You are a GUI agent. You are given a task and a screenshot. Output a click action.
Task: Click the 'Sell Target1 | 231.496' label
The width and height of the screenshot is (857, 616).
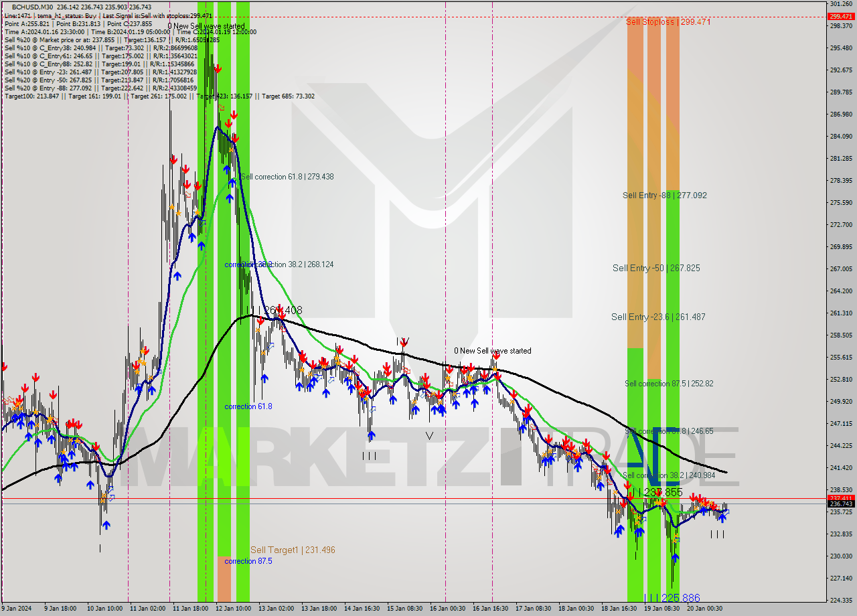pos(293,550)
